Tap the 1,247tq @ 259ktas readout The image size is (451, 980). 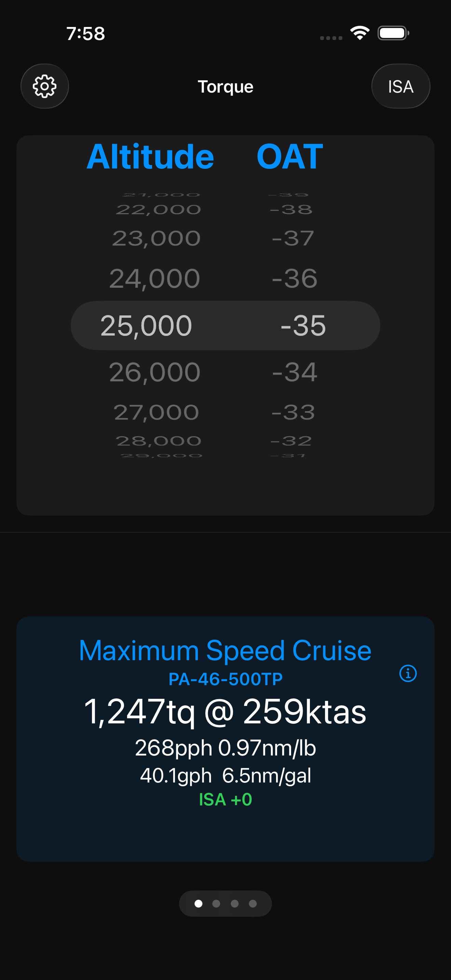(x=225, y=711)
